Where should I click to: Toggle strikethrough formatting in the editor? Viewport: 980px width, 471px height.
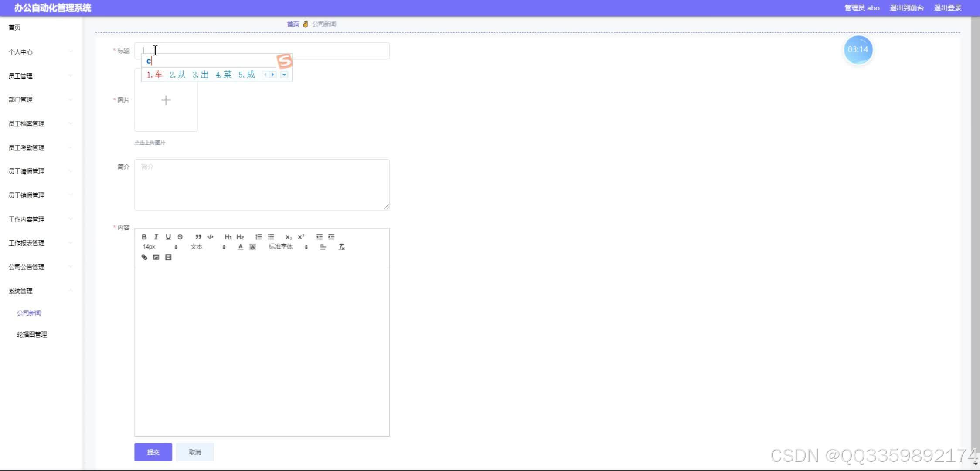[180, 237]
